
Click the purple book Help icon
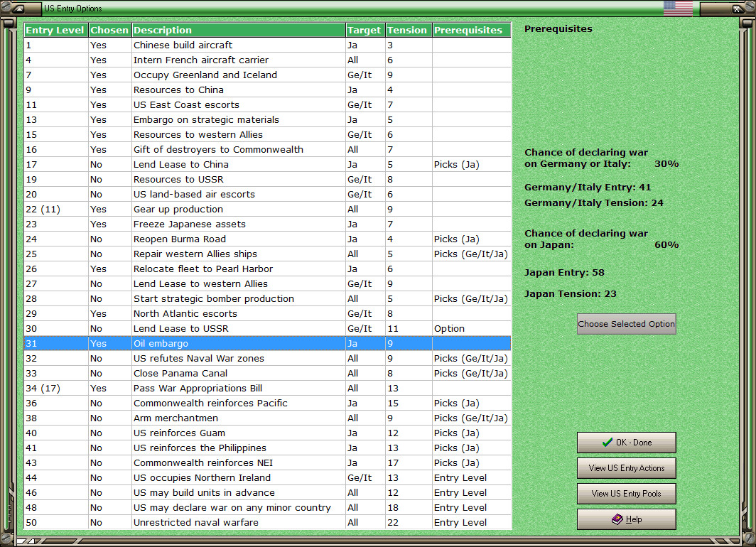click(617, 519)
